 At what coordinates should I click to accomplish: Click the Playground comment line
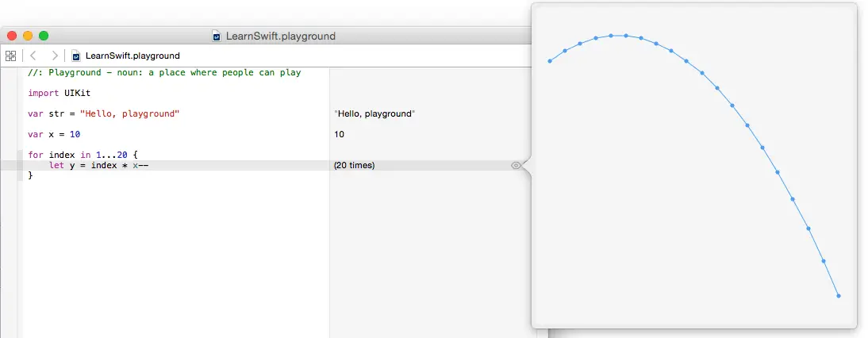[164, 72]
